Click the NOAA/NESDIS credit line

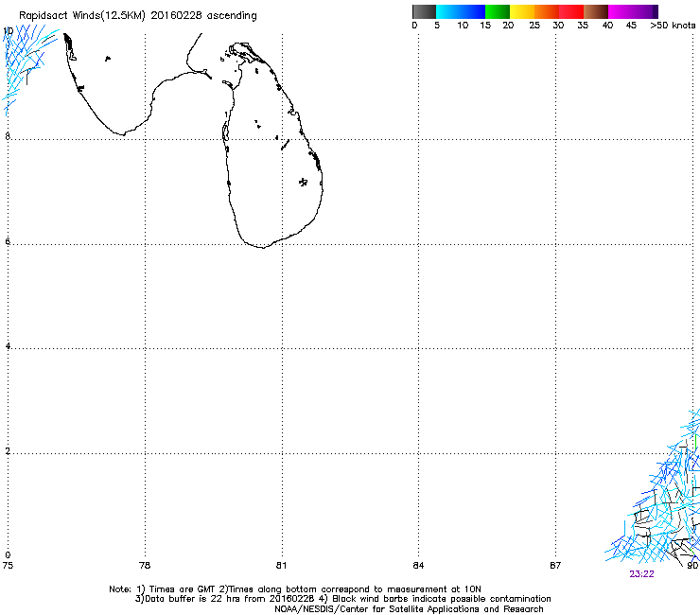[x=409, y=609]
